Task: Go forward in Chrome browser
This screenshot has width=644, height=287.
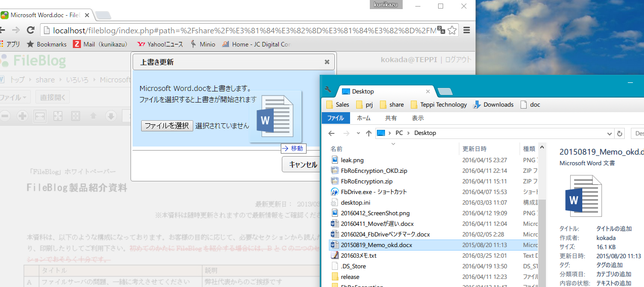Action: click(x=16, y=30)
